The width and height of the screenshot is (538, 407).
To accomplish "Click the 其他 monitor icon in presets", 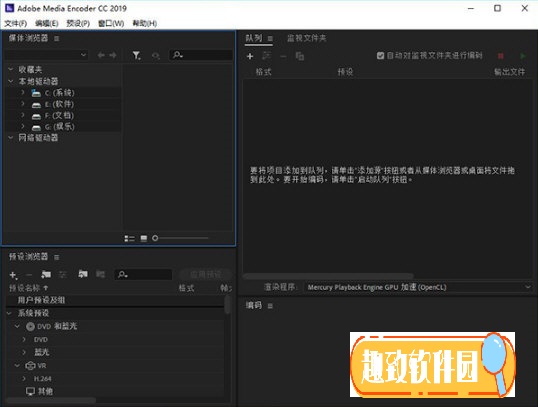I will [x=31, y=391].
